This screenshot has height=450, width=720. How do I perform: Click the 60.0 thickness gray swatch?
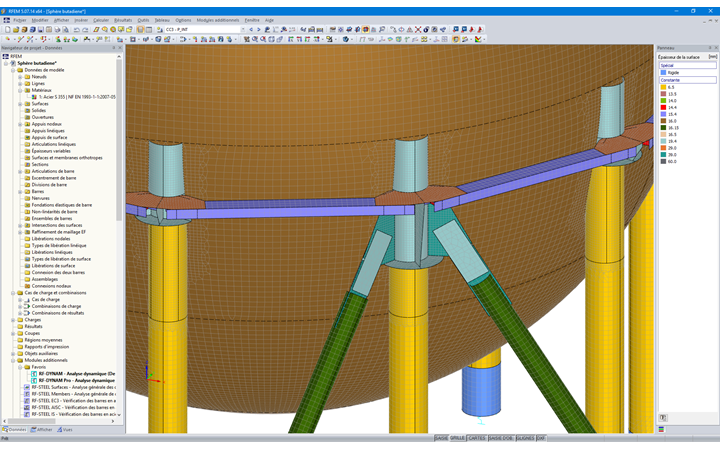point(663,161)
